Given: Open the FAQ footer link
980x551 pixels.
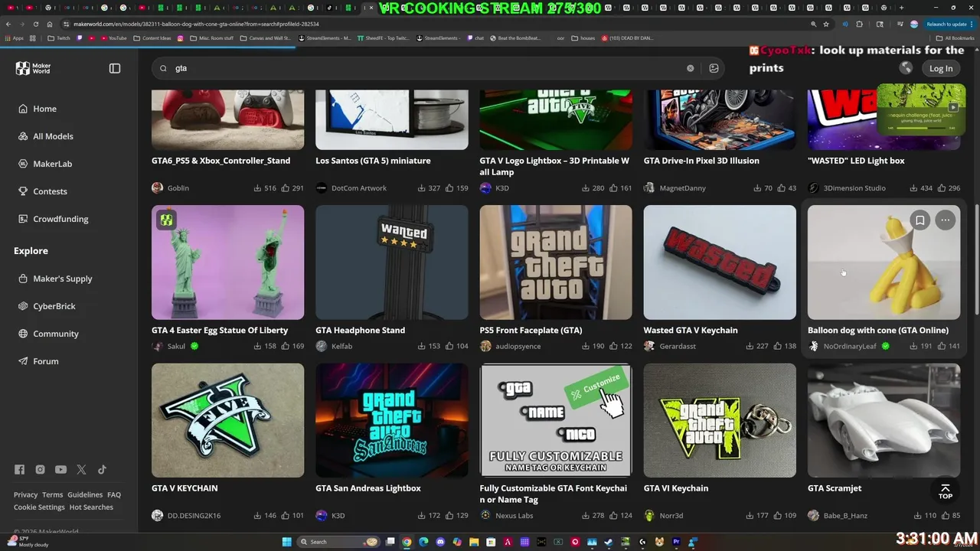Looking at the screenshot, I should click(114, 494).
